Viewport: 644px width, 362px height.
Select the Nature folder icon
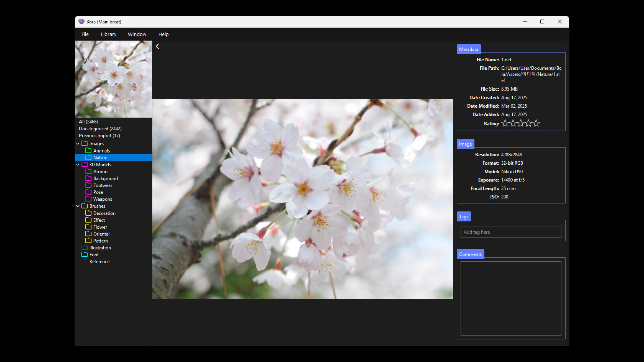(89, 157)
